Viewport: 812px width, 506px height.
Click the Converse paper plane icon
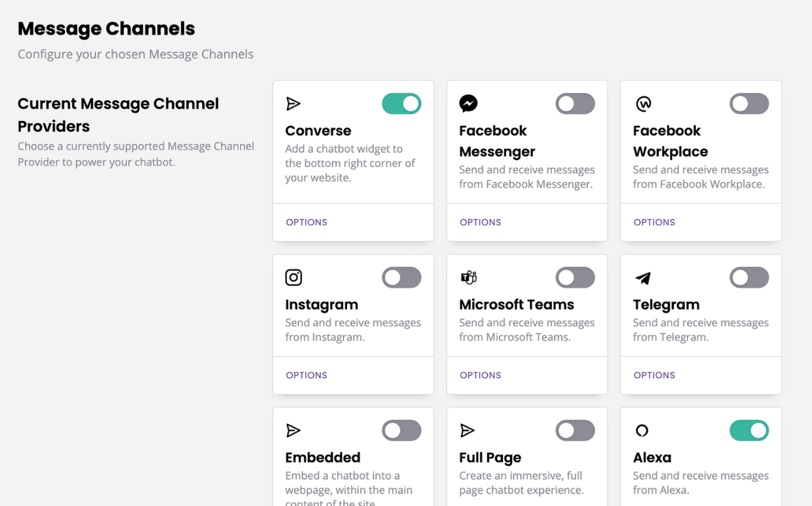point(293,103)
